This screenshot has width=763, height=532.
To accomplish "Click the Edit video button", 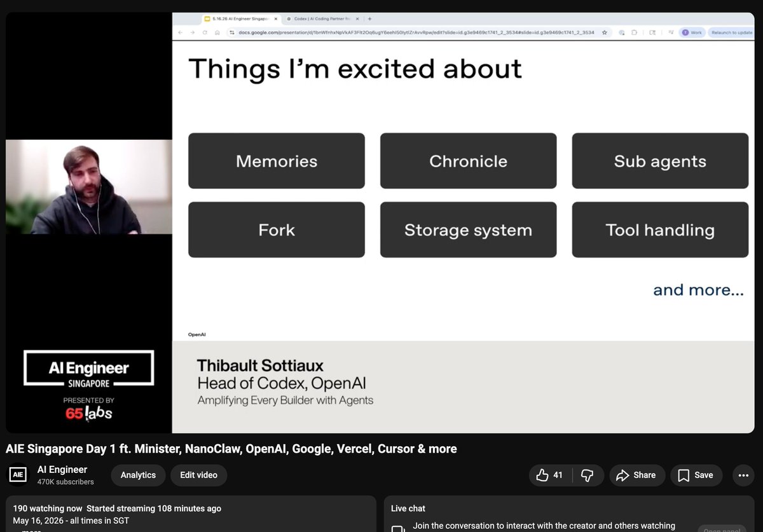I will pyautogui.click(x=198, y=475).
